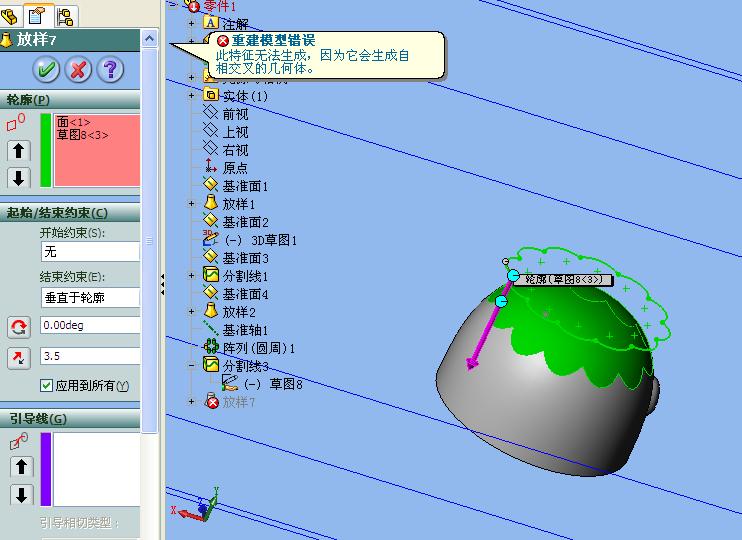742x540 pixels.
Task: Click the reverse direction angle icon
Action: point(19,327)
